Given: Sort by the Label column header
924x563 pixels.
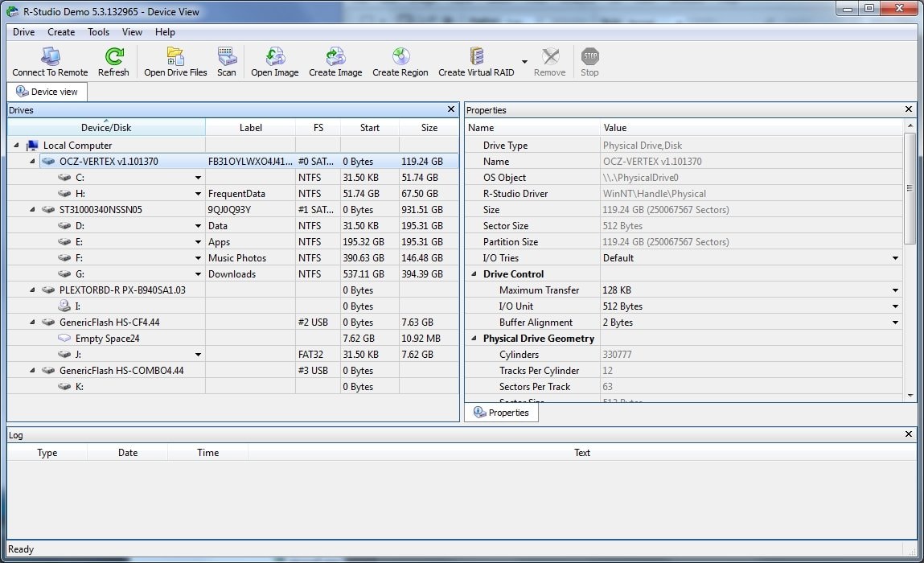Looking at the screenshot, I should pyautogui.click(x=250, y=127).
